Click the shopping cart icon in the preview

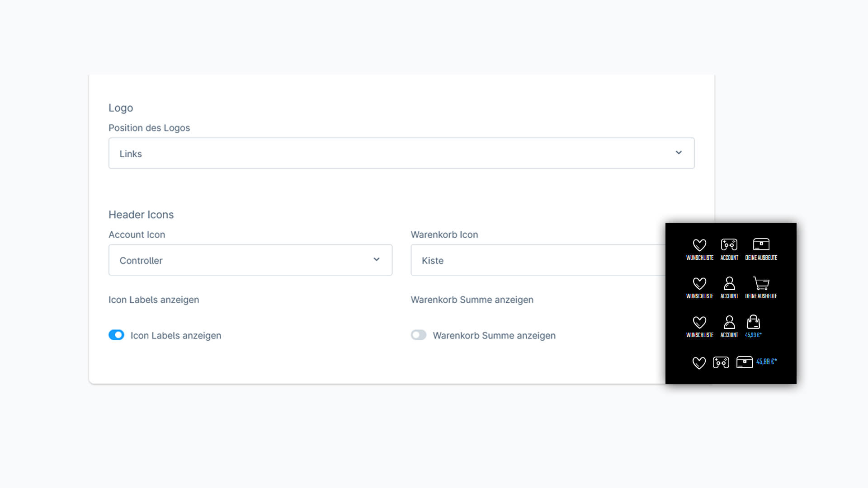(x=761, y=283)
